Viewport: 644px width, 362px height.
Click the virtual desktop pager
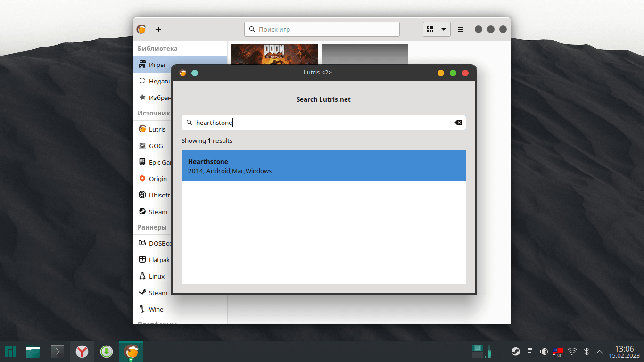coord(477,352)
